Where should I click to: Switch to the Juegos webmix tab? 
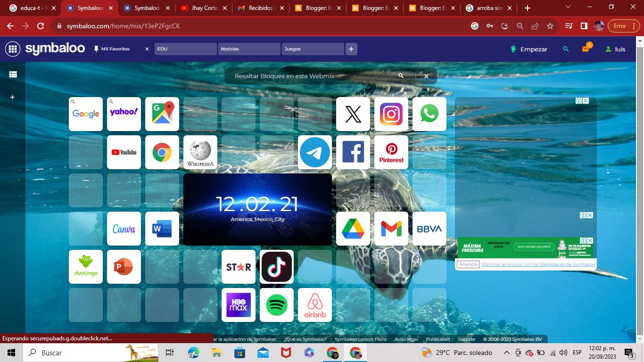click(313, 49)
